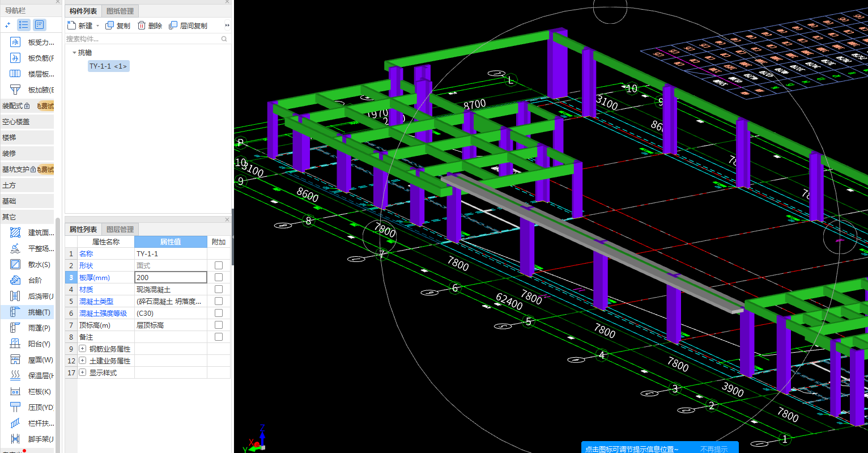Image resolution: width=868 pixels, height=453 pixels.
Task: Switch navigation to detailed view icon
Action: tap(39, 24)
